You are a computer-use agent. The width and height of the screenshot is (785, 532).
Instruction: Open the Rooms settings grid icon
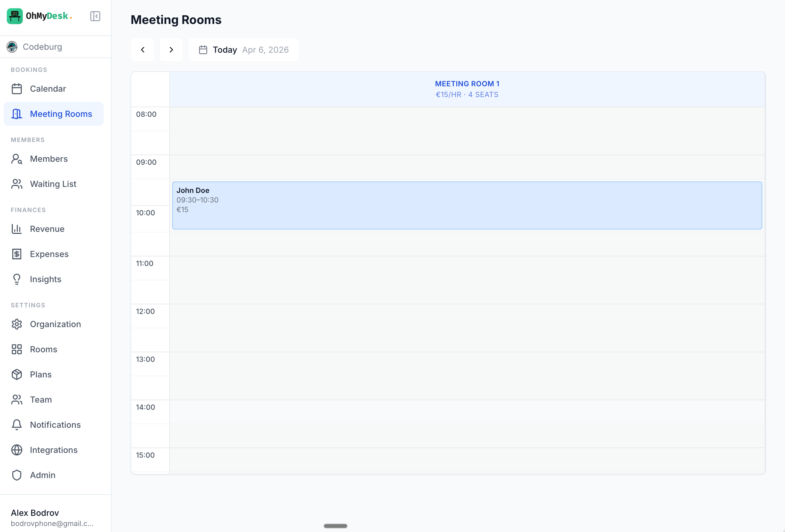click(16, 349)
